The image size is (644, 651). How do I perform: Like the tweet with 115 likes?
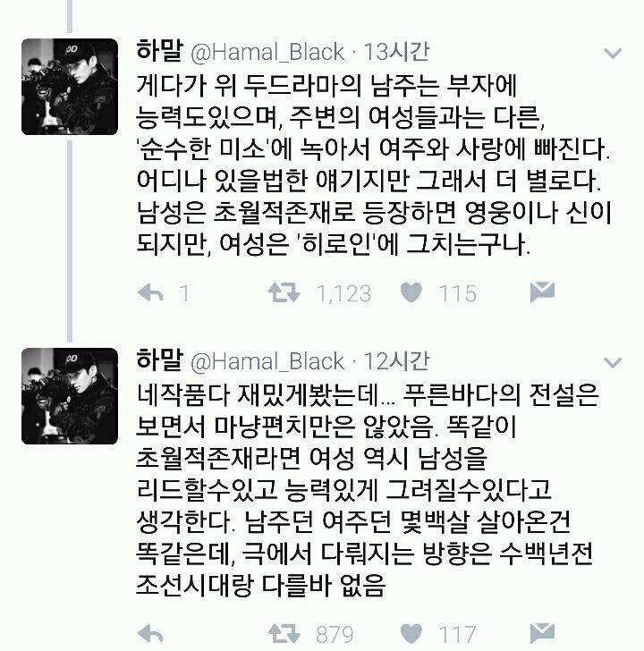411,292
